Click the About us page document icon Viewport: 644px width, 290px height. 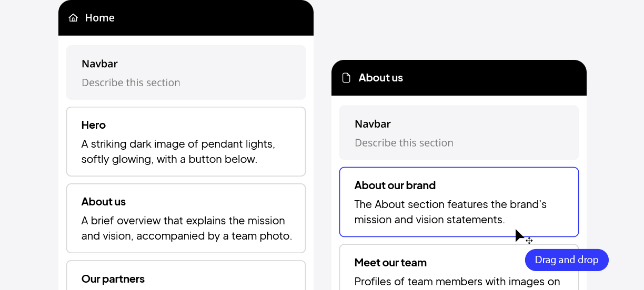point(346,78)
